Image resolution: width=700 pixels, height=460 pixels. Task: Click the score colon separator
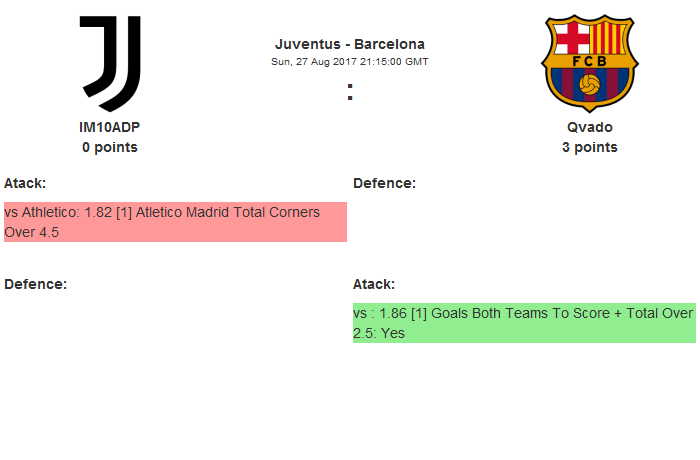point(350,92)
